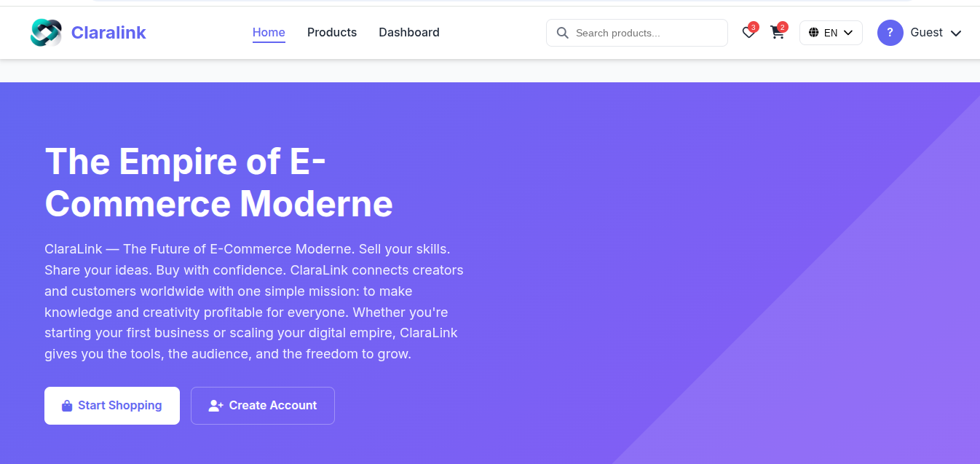Click the red badge on the cart
Image resolution: width=980 pixels, height=464 pixels.
coord(783,26)
